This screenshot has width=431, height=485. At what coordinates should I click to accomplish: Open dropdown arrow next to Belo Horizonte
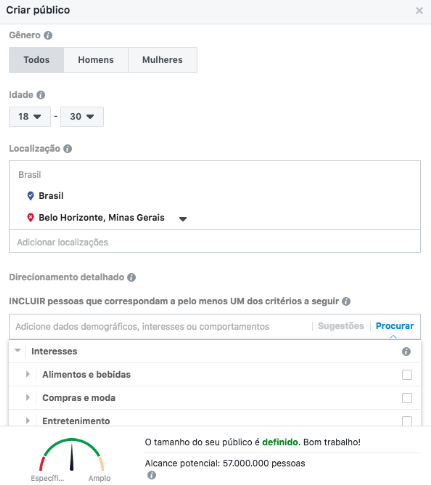point(183,219)
